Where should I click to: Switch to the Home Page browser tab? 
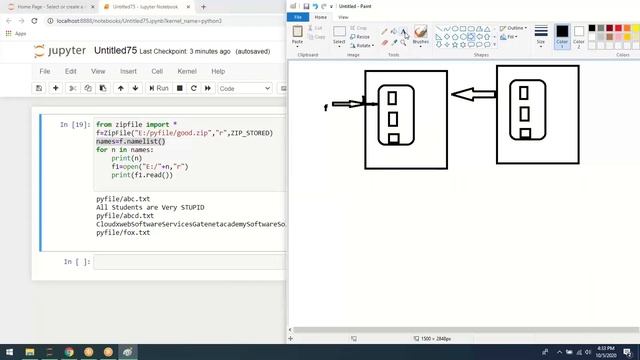(x=51, y=7)
